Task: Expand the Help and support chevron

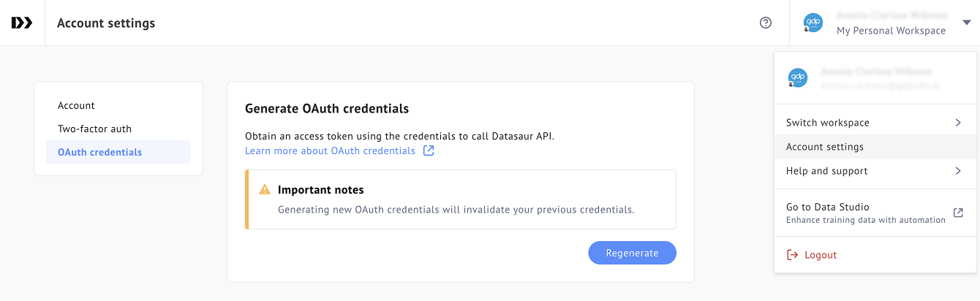Action: tap(958, 171)
